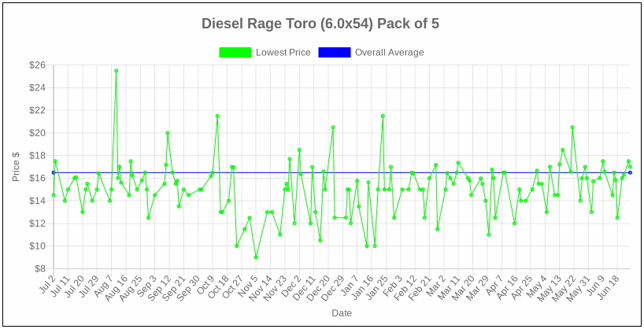
Task: Select the $21.5 peak point after Oct 9
Action: 217,116
